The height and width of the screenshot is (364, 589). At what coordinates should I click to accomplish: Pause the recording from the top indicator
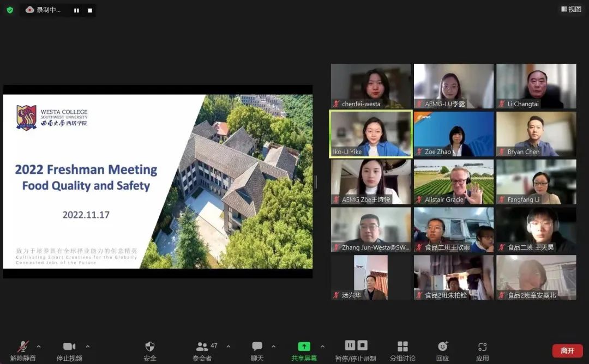[76, 10]
